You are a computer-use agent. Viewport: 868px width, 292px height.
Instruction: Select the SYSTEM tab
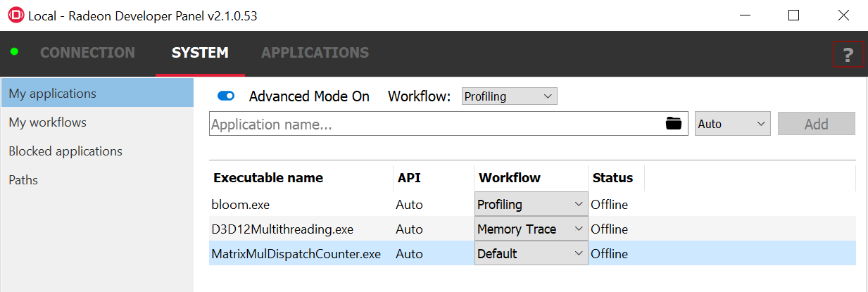pos(200,53)
